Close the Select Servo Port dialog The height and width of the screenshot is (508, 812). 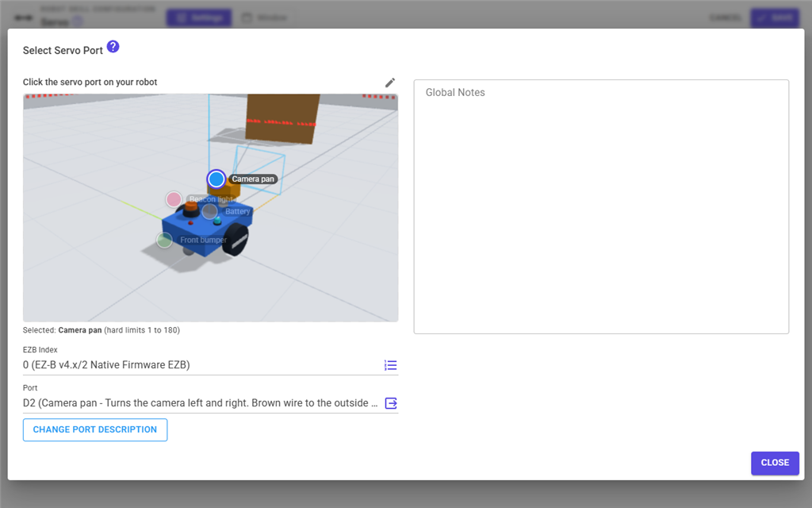tap(775, 463)
